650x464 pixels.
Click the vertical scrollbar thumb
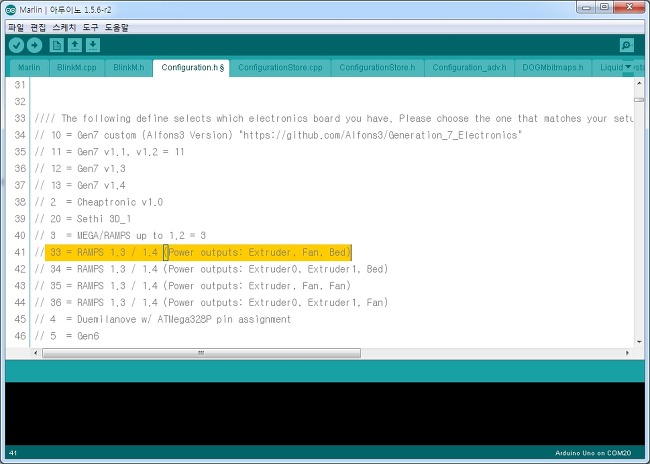[x=639, y=100]
